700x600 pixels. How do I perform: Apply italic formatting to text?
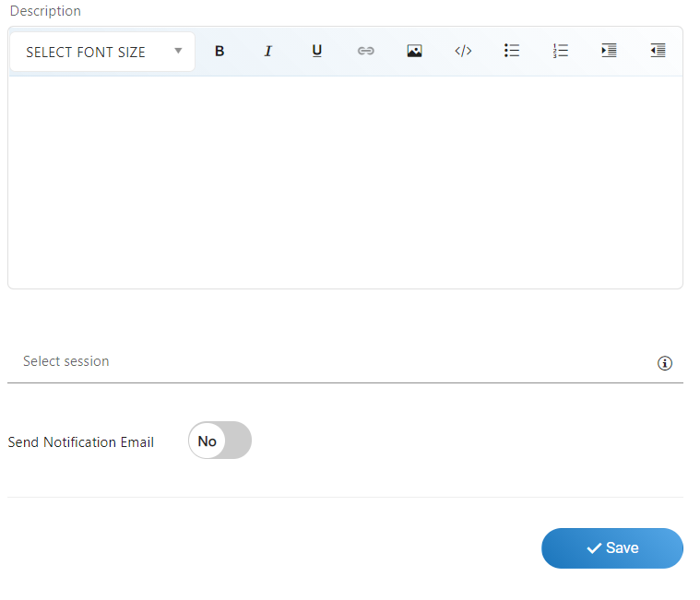coord(268,52)
